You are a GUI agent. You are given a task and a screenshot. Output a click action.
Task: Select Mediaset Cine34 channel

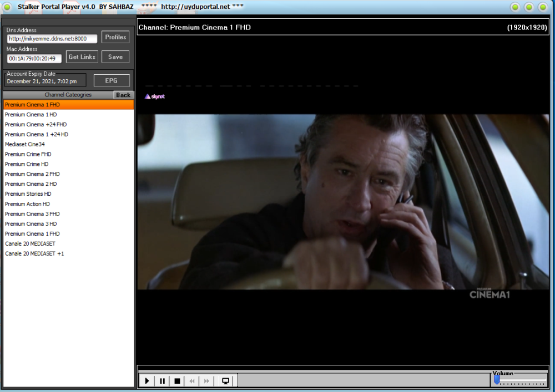25,144
